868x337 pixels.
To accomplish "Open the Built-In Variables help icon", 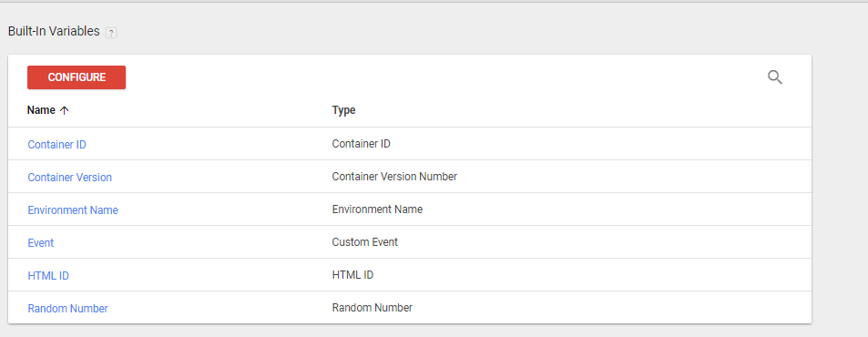I will tap(111, 33).
